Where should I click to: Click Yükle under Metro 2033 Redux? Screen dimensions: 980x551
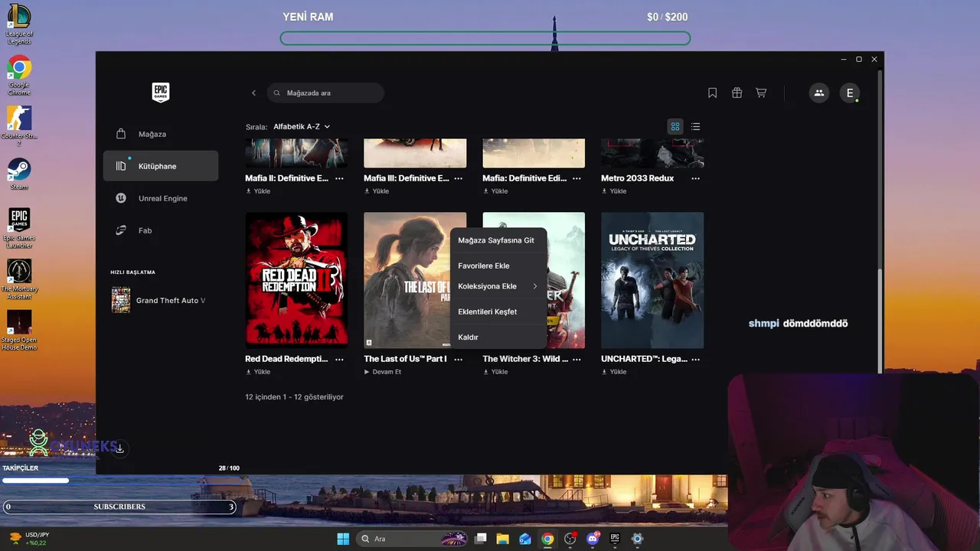[614, 191]
